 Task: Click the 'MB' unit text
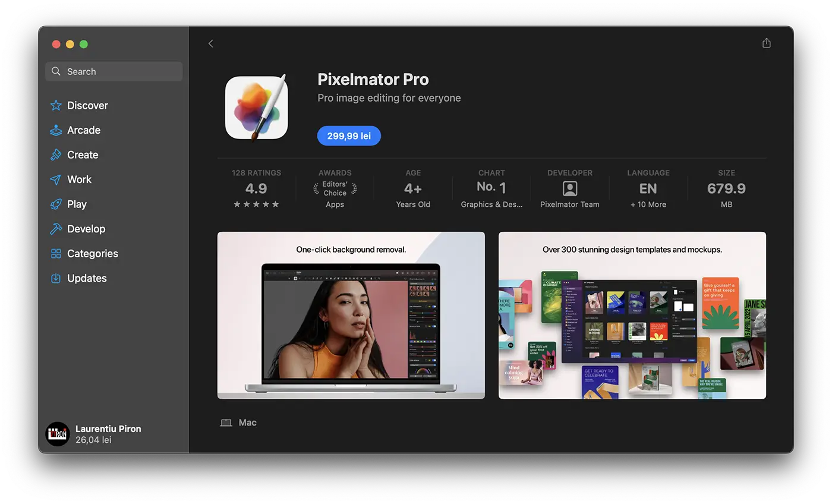tap(726, 204)
